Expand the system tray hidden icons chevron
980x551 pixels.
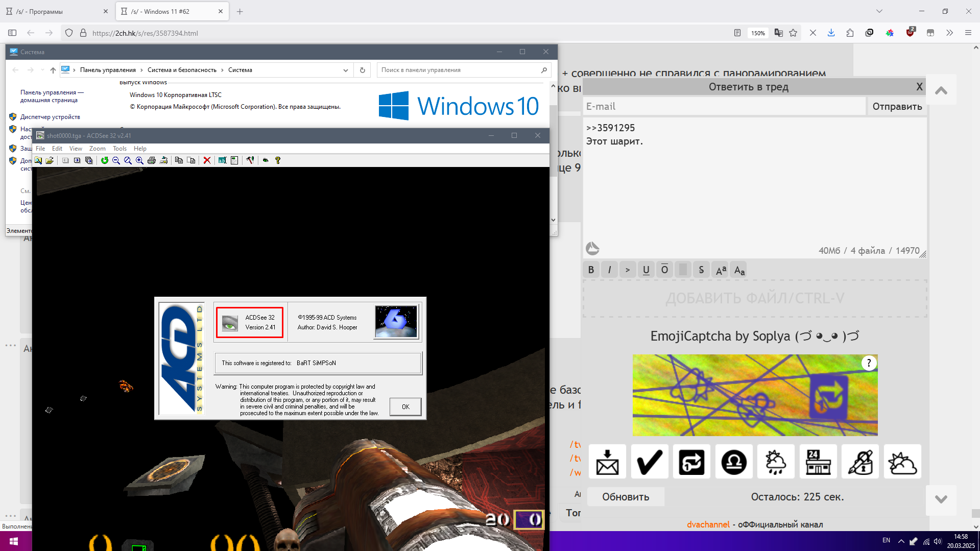click(x=901, y=541)
